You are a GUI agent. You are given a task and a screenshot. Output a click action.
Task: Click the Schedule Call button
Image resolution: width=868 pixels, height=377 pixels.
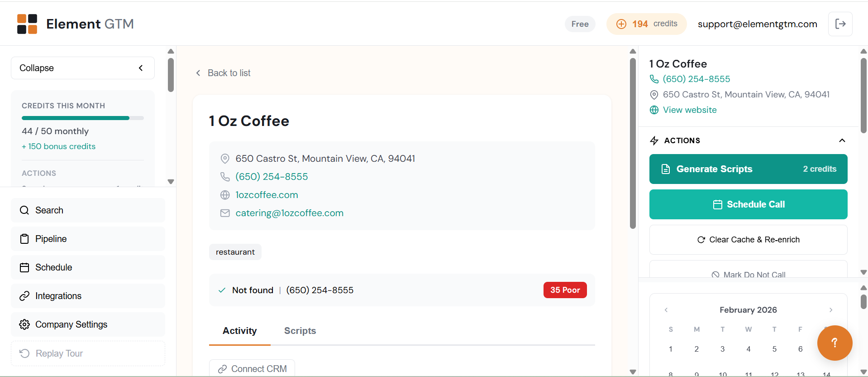748,204
